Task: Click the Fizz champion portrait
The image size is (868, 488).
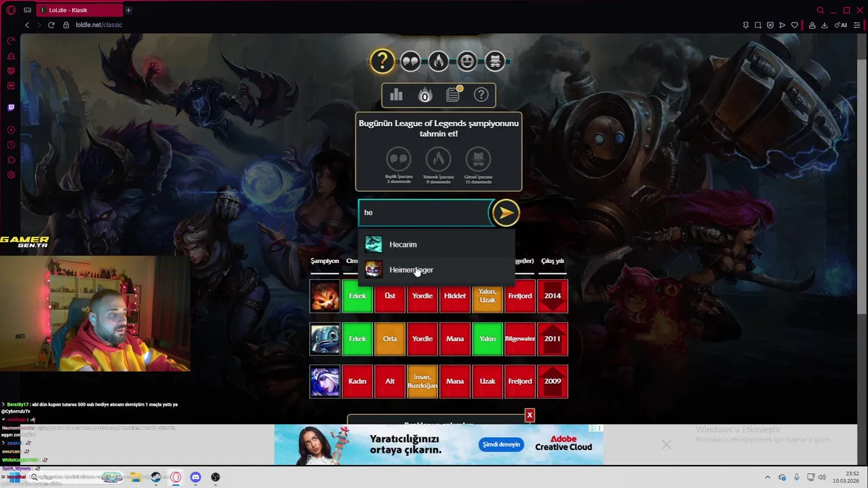Action: [325, 339]
